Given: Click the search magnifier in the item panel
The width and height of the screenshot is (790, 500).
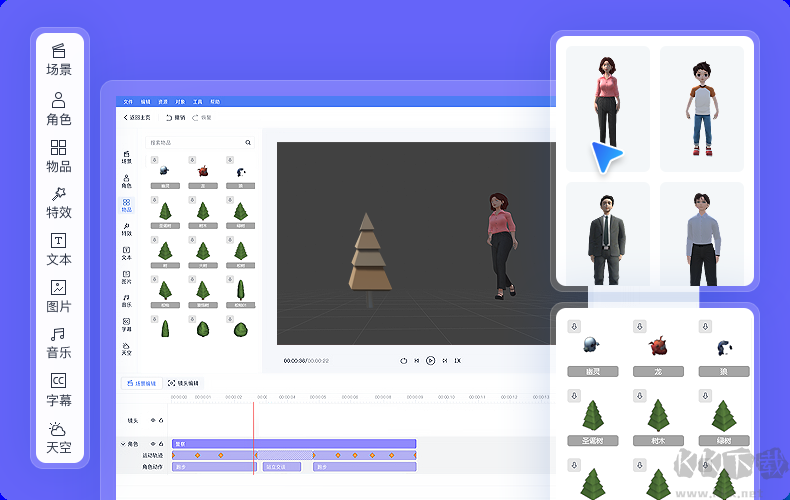Looking at the screenshot, I should pyautogui.click(x=248, y=143).
